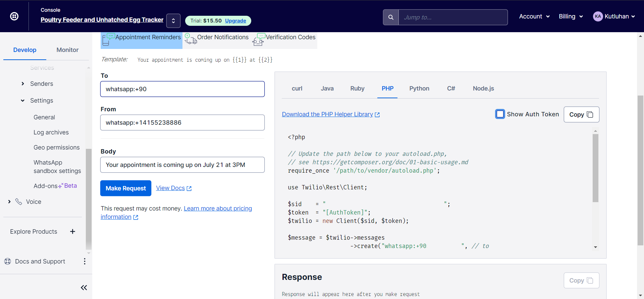644x299 pixels.
Task: Expand the Account dropdown menu
Action: (534, 16)
